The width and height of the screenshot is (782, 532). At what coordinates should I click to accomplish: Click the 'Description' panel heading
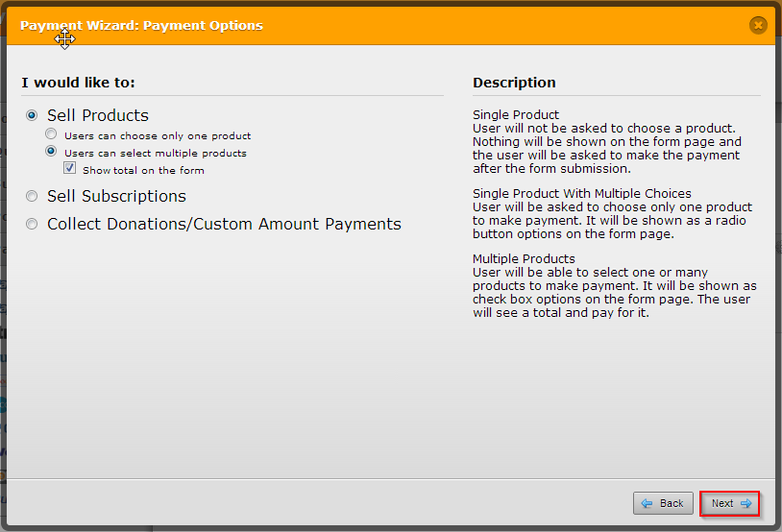coord(514,84)
